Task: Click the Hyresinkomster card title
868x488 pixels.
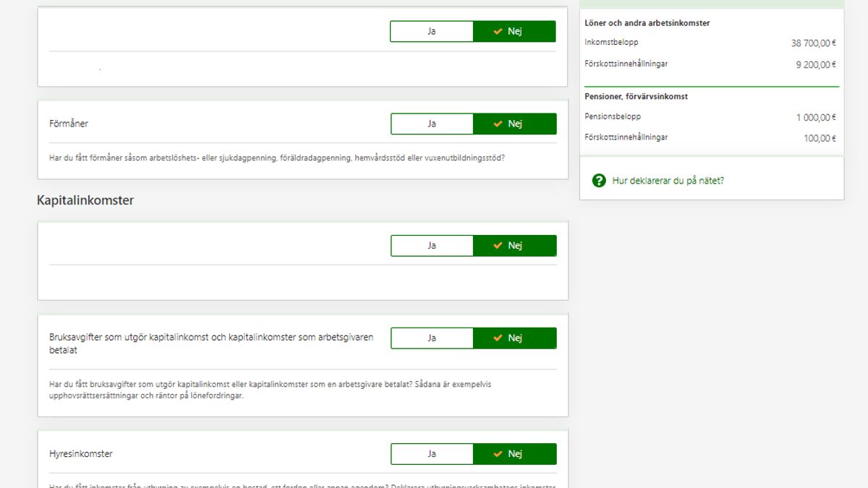Action: point(81,454)
